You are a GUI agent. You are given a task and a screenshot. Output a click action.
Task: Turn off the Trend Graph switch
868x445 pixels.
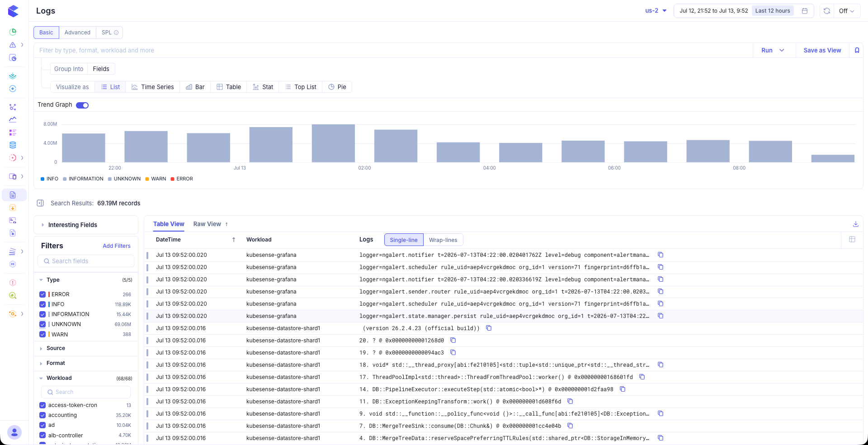(82, 105)
